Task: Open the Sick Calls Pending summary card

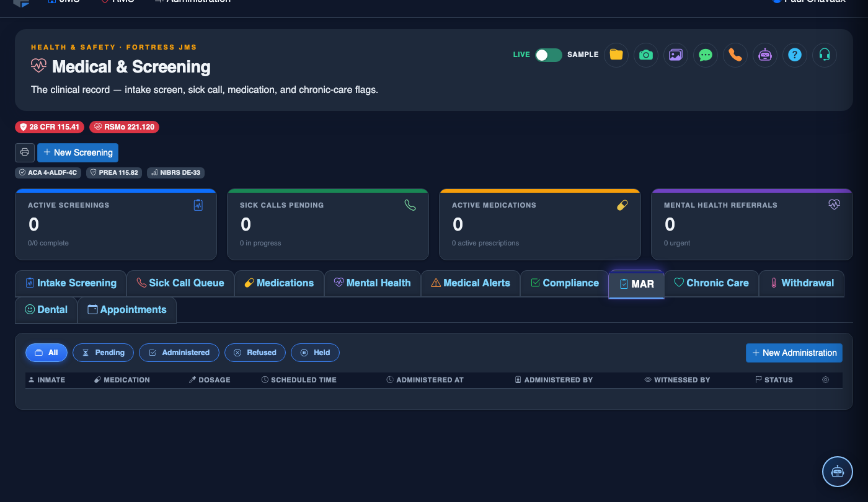Action: point(328,224)
